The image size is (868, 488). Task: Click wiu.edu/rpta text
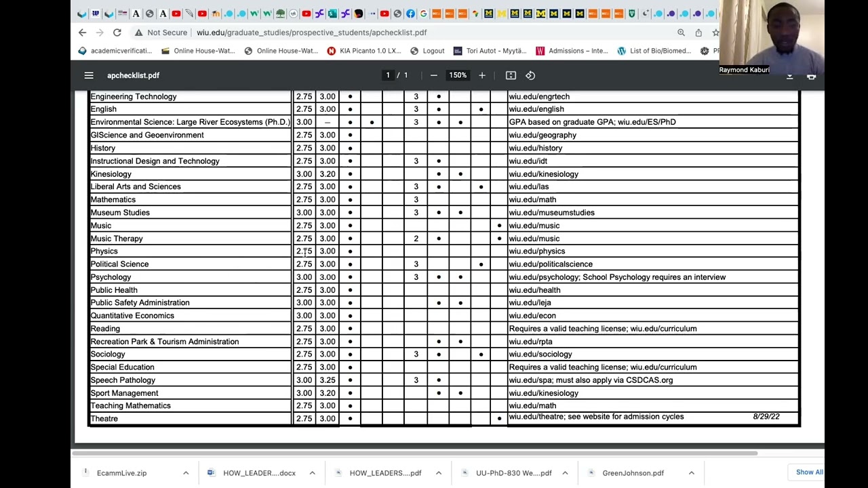pyautogui.click(x=530, y=342)
